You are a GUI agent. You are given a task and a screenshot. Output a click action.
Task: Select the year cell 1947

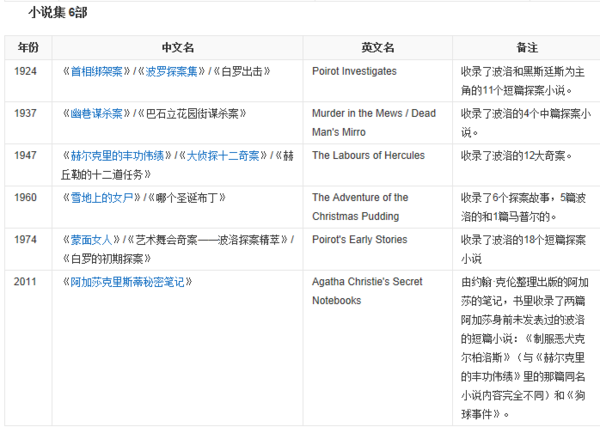25,156
